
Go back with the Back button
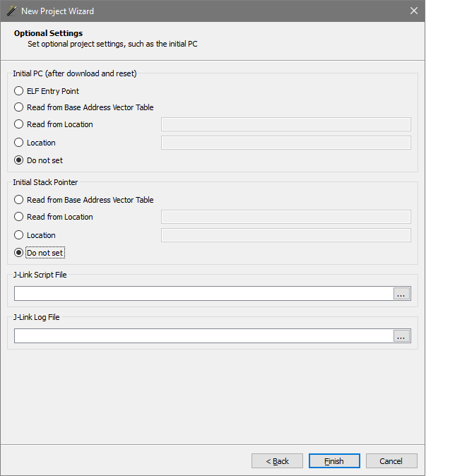[x=277, y=461]
